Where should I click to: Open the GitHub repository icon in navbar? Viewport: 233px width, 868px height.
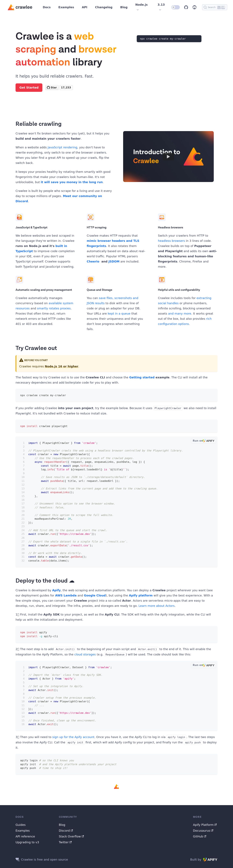tap(186, 7)
